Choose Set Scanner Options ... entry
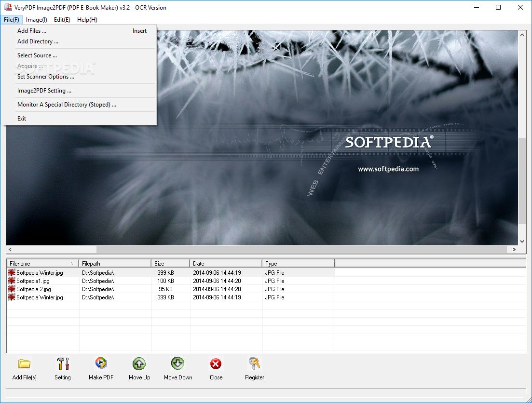532x403 pixels. (79, 77)
